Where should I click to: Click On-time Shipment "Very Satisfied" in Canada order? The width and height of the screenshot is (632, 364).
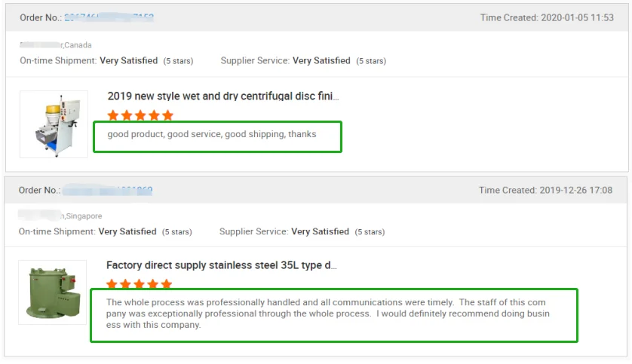[x=129, y=60]
